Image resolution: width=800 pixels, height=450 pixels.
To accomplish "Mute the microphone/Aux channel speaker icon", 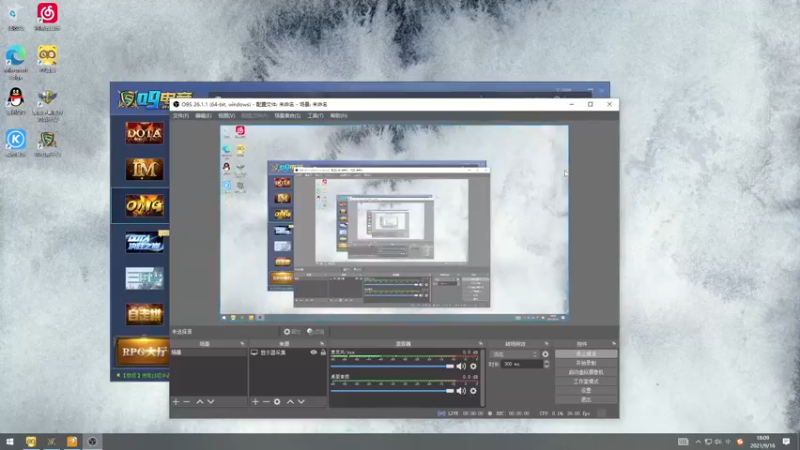I will [x=461, y=366].
